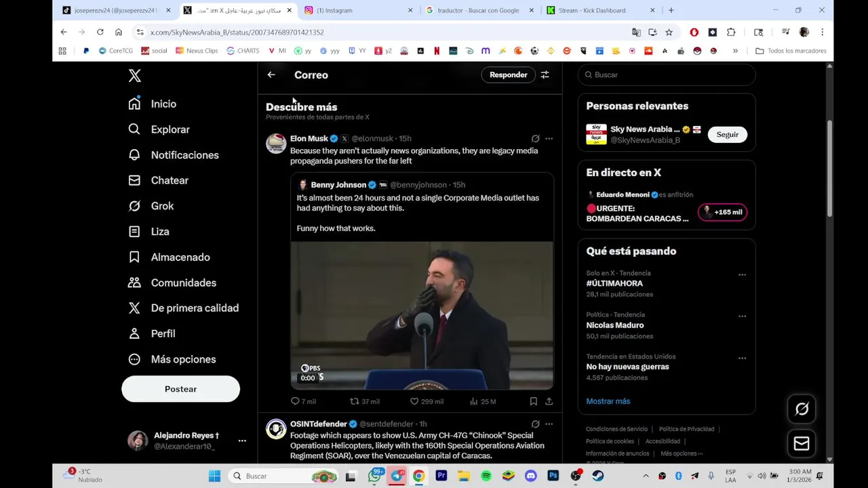Join live space with +165 mil listeners
868x488 pixels.
pyautogui.click(x=722, y=212)
